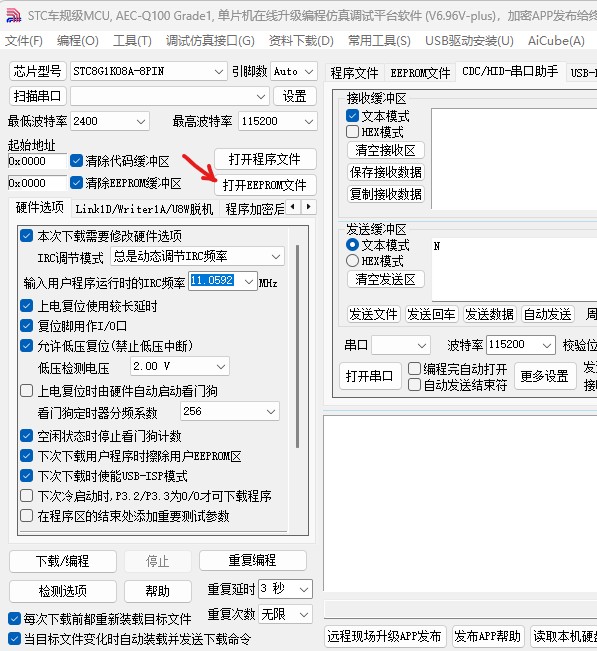
Task: Click the 打开EEPROM文件 button
Action: tap(265, 185)
